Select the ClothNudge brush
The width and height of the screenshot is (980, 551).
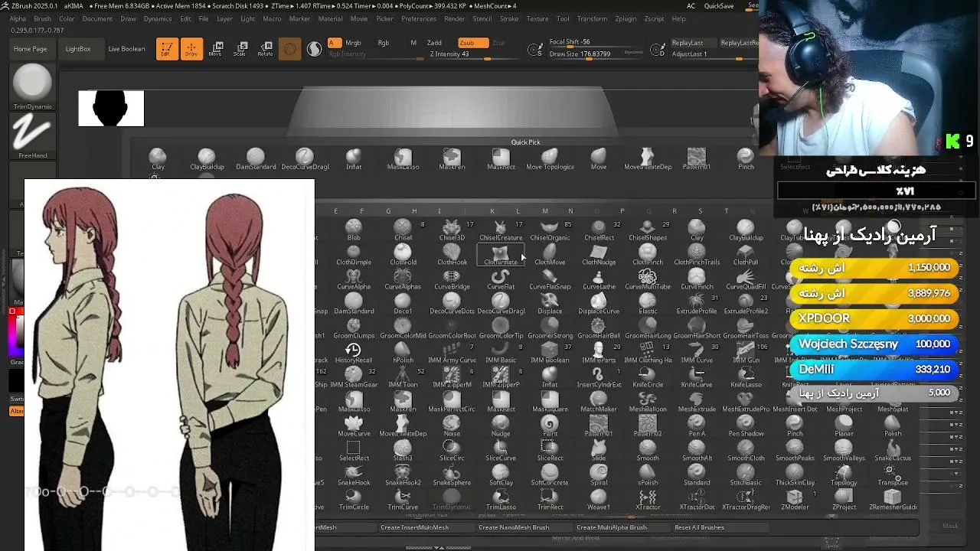(x=599, y=255)
